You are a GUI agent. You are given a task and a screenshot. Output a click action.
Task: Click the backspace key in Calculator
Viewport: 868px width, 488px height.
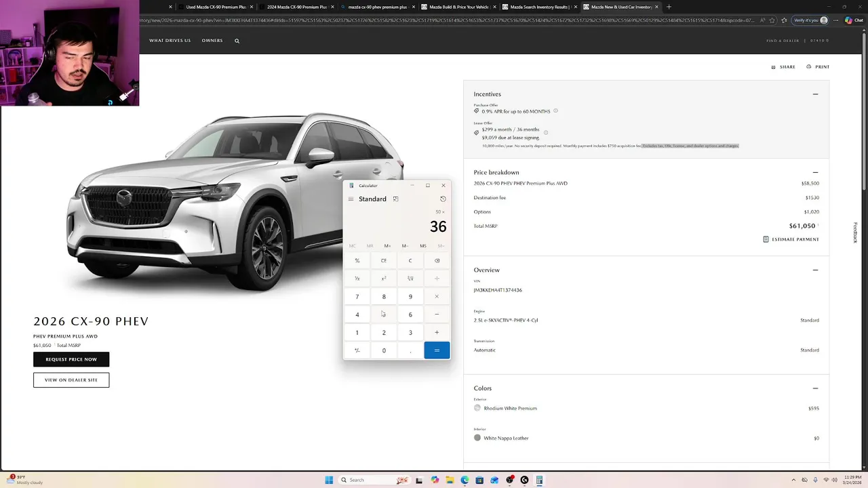[437, 260]
